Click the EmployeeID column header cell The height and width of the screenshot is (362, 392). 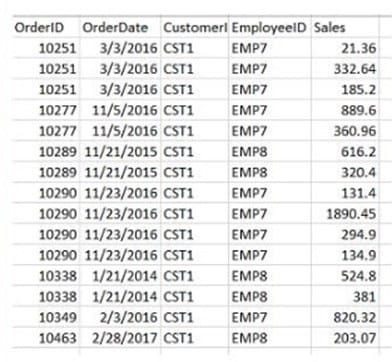270,27
